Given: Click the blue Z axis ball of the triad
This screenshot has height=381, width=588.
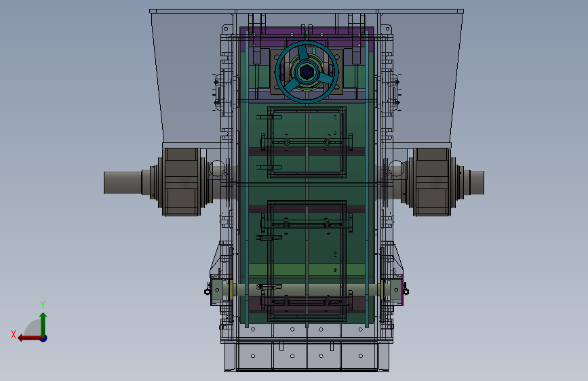Looking at the screenshot, I should 44,338.
